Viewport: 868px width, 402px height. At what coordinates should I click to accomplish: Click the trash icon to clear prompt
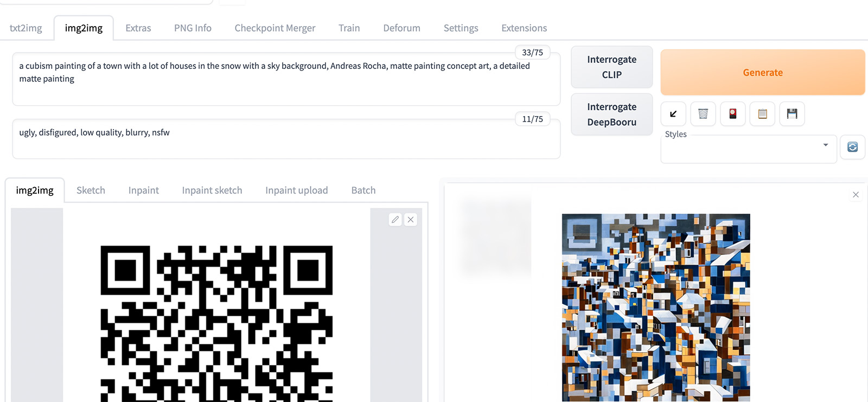(x=703, y=114)
